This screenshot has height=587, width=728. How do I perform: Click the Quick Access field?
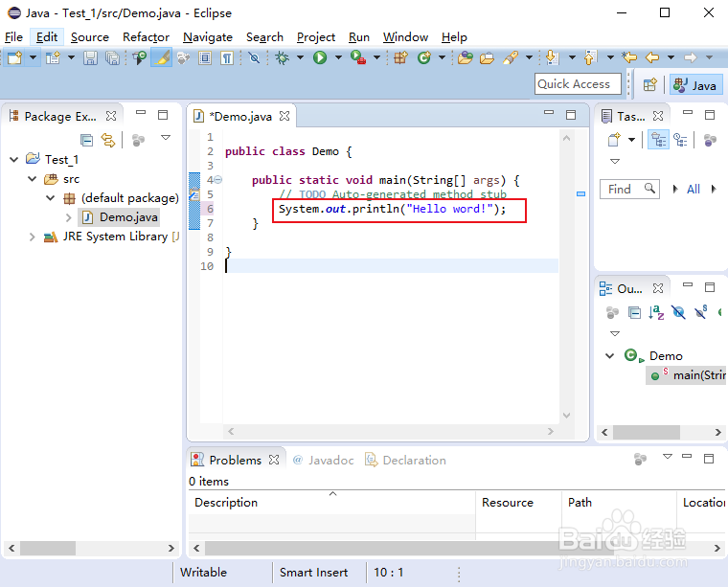(x=578, y=84)
